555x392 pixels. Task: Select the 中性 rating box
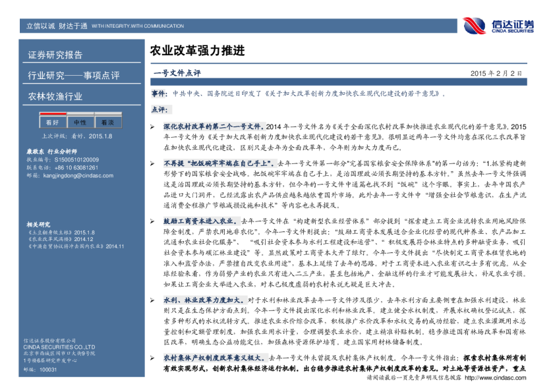[x=80, y=123]
